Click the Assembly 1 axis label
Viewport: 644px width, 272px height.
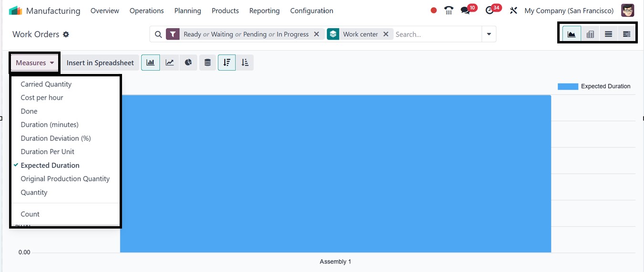pos(335,262)
